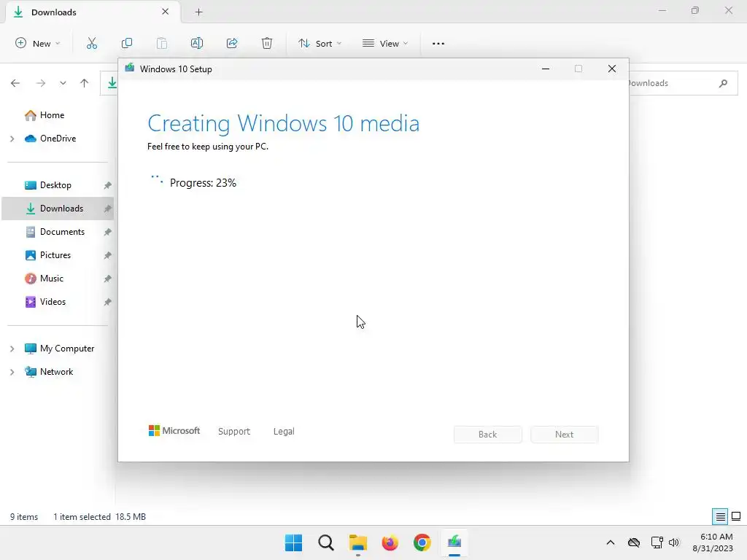Click the Paste clipboard icon in toolbar
Viewport: 747px width, 560px height.
coord(162,43)
